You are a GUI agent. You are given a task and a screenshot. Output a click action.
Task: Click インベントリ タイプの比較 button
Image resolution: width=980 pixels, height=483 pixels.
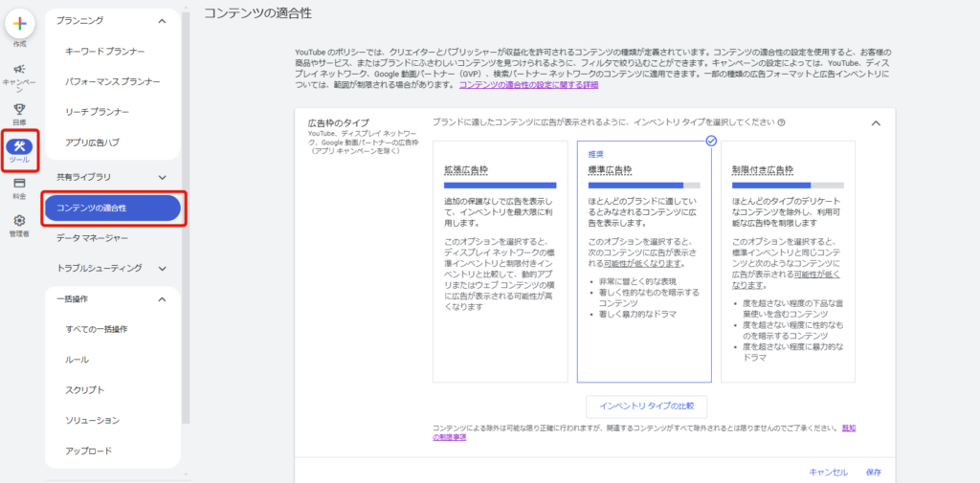pos(647,406)
